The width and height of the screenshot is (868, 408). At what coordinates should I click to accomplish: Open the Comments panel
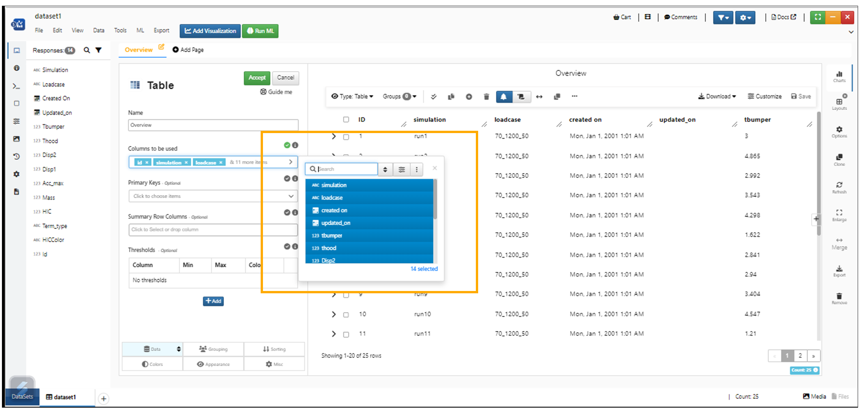pyautogui.click(x=680, y=17)
